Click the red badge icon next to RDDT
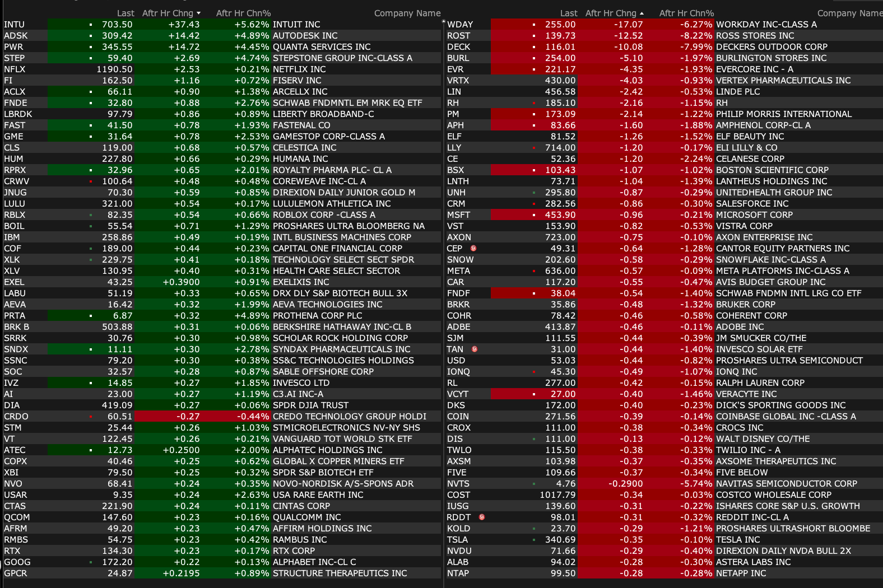This screenshot has width=883, height=588. coord(482,517)
